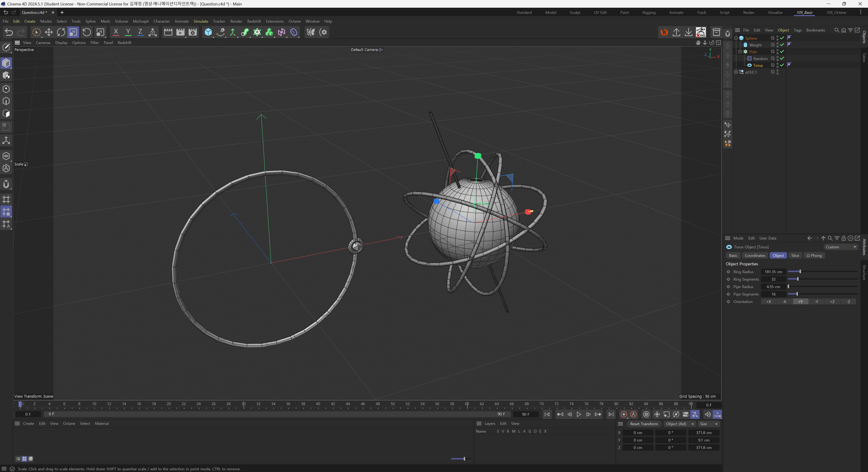868x472 pixels.
Task: Open Object Manager hamburger menu
Action: (738, 30)
